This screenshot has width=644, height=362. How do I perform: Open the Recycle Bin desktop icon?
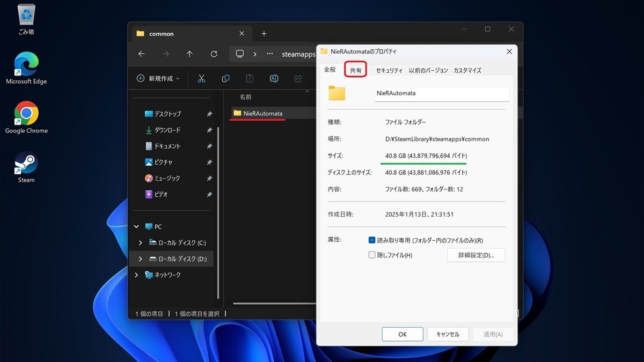click(x=26, y=20)
